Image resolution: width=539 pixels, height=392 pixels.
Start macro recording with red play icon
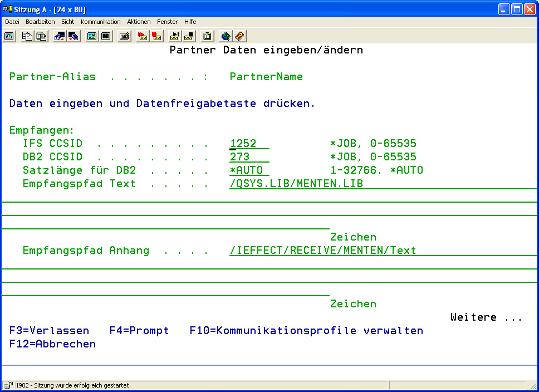click(143, 36)
